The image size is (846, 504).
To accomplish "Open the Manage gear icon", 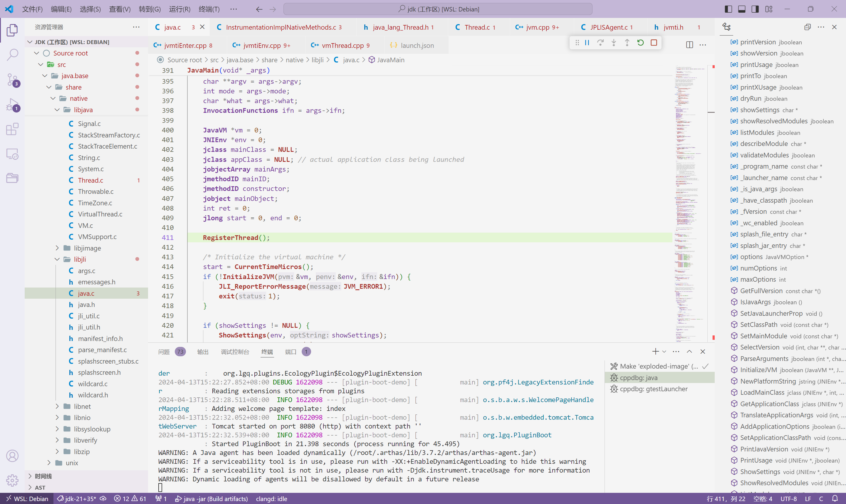I will (12, 480).
